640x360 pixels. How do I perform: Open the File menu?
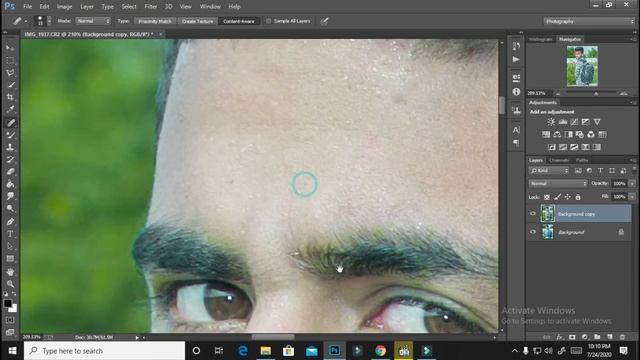pos(27,7)
